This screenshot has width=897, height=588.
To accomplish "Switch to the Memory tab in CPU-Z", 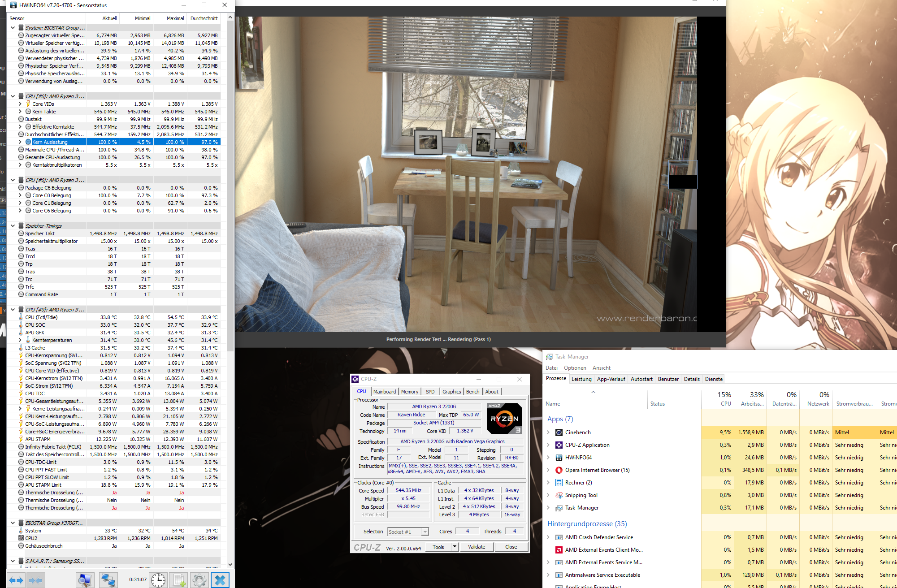I will [409, 391].
